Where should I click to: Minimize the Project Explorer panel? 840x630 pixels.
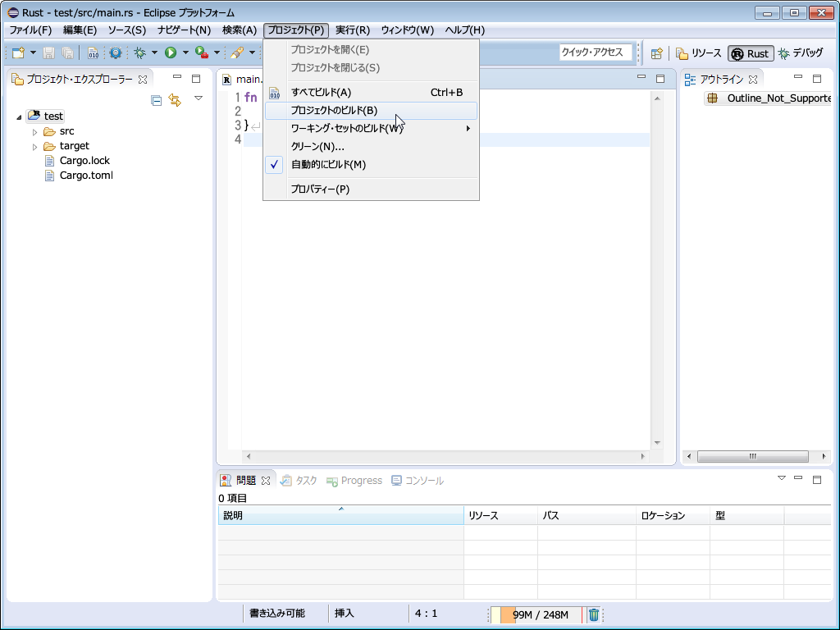click(x=177, y=77)
